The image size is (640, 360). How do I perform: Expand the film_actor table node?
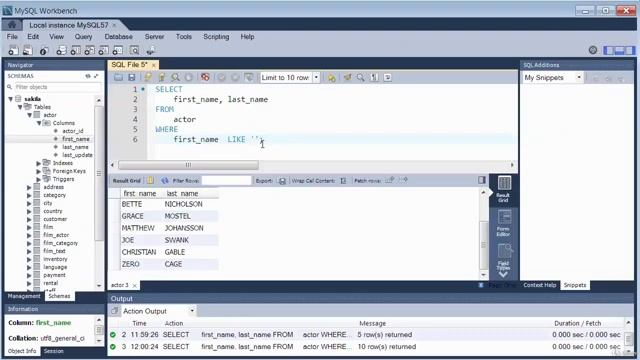tap(29, 235)
